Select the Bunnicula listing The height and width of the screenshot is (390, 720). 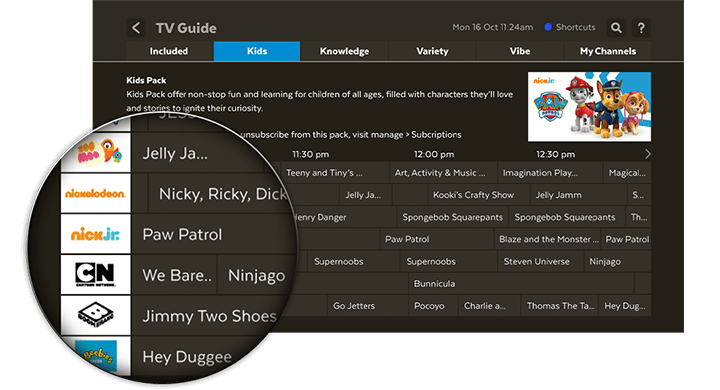tap(521, 283)
